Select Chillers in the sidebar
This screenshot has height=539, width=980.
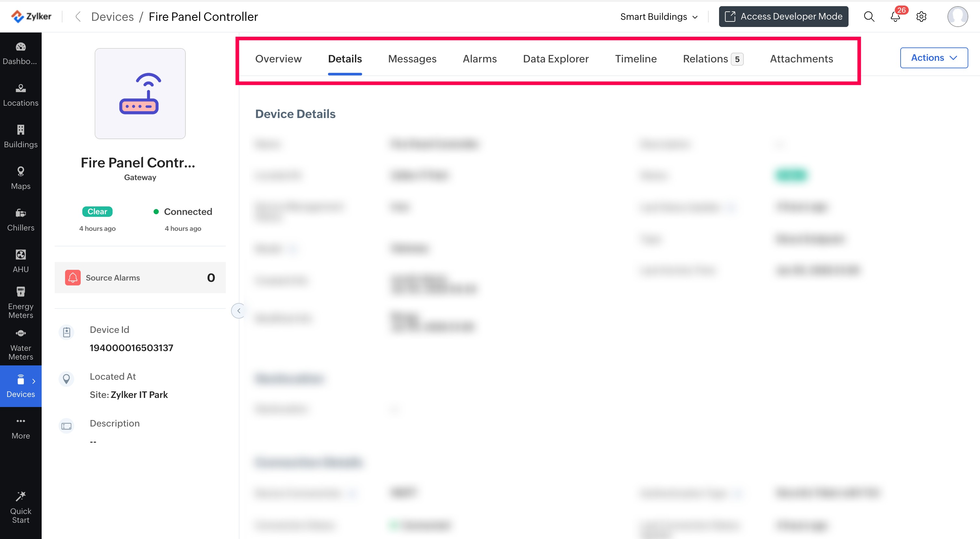(x=20, y=219)
